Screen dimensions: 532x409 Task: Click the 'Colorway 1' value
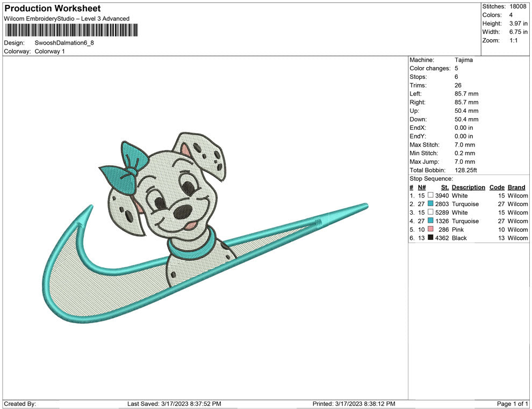pyautogui.click(x=49, y=52)
